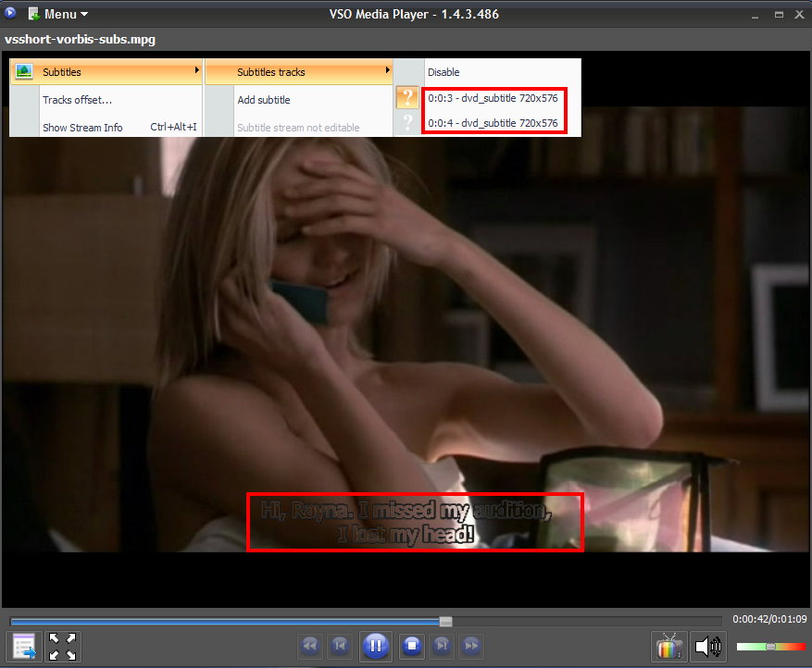The height and width of the screenshot is (668, 812).
Task: Select subtitle track 0:0:3 dvd_subtitle
Action: [493, 98]
